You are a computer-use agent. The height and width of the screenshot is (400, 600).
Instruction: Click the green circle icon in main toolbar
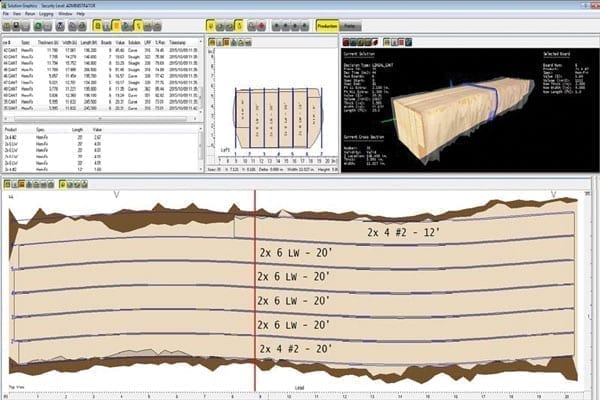[x=38, y=26]
